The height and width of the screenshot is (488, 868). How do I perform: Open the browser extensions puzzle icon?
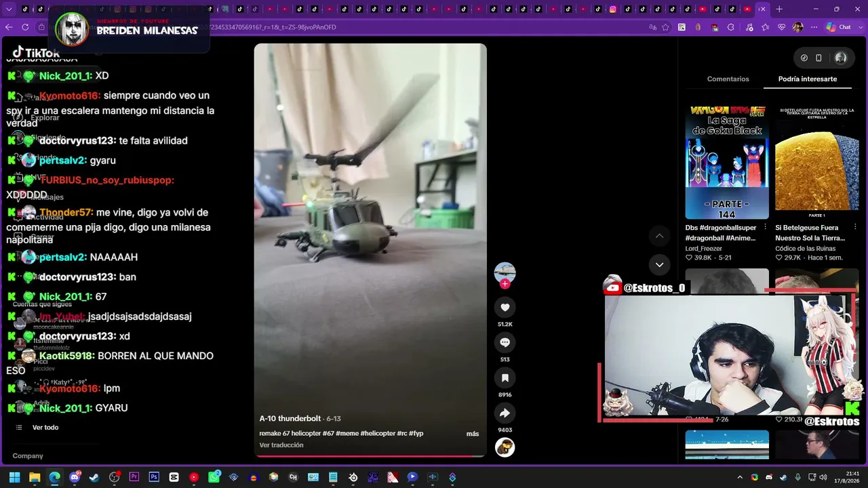point(731,27)
